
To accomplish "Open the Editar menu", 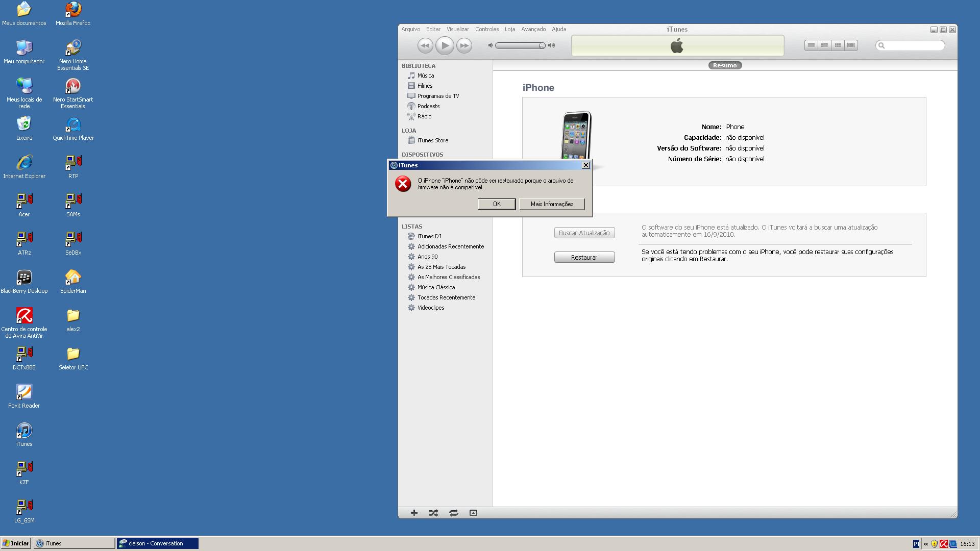I will [433, 30].
